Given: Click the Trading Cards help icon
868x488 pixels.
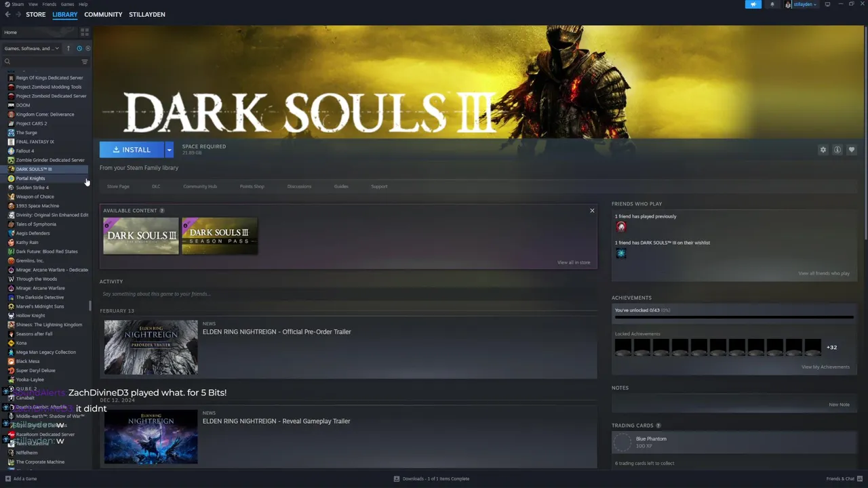Looking at the screenshot, I should click(x=658, y=426).
